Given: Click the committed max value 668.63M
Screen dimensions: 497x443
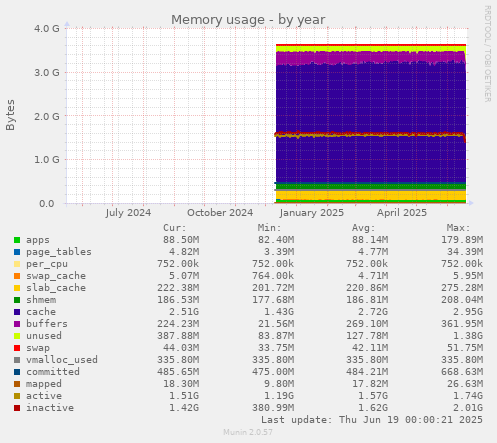Looking at the screenshot, I should point(462,372).
